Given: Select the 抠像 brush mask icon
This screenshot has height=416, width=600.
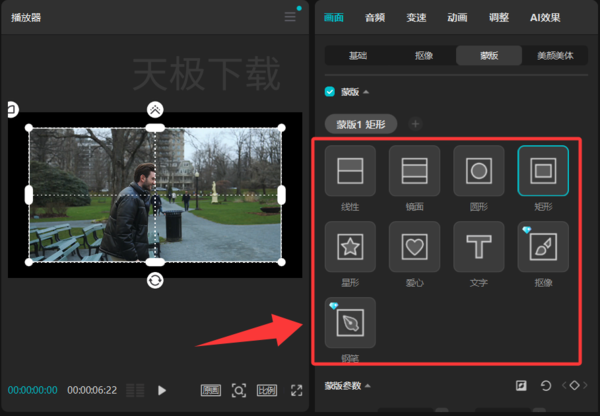Looking at the screenshot, I should 543,246.
